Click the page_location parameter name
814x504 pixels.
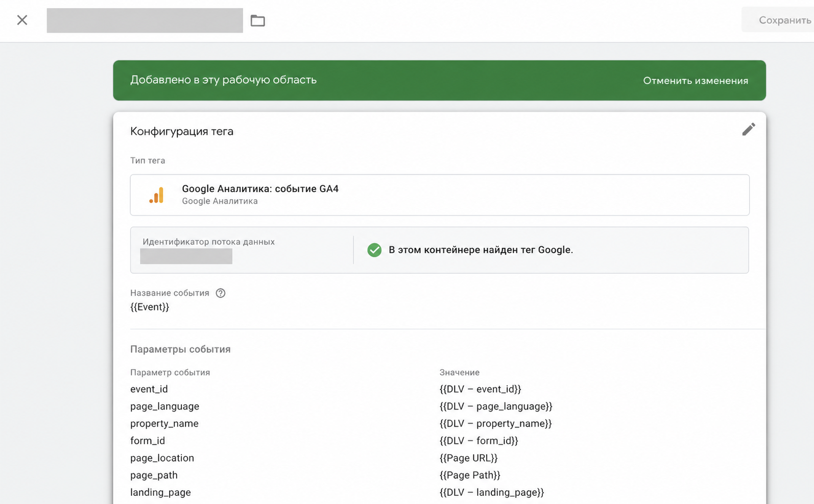(162, 458)
